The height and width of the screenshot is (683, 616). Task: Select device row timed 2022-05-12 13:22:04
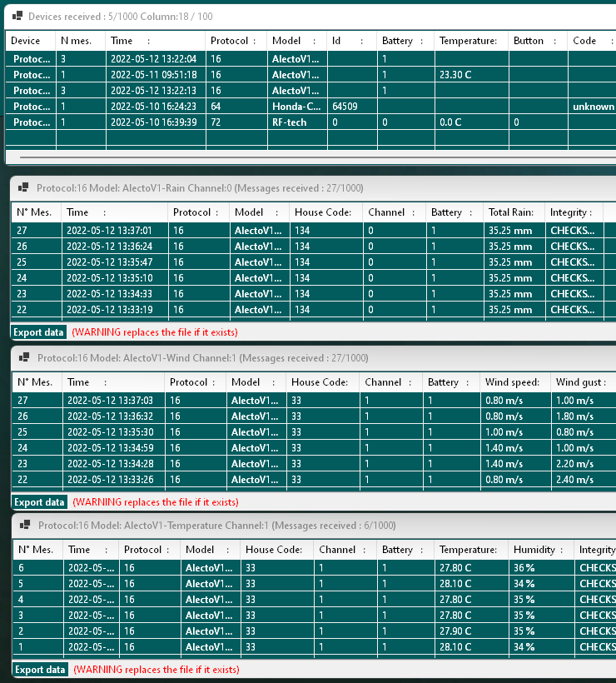click(310, 59)
